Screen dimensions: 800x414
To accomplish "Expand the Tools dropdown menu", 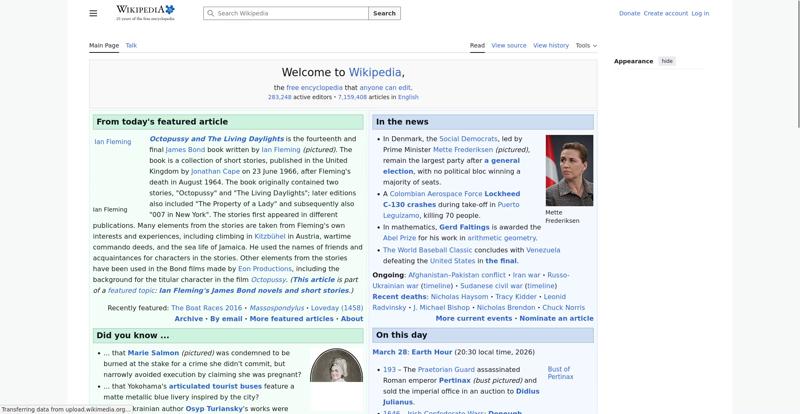I will pos(585,45).
